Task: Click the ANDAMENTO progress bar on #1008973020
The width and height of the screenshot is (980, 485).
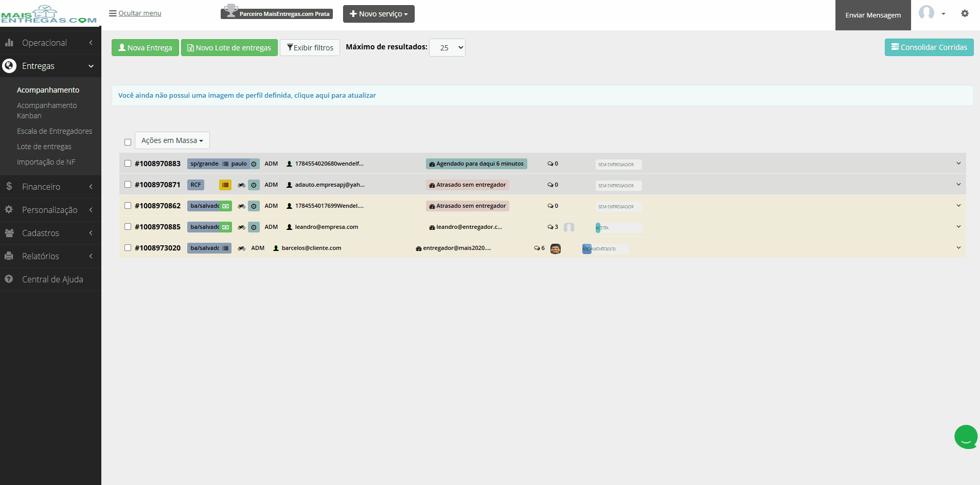Action: 605,249
